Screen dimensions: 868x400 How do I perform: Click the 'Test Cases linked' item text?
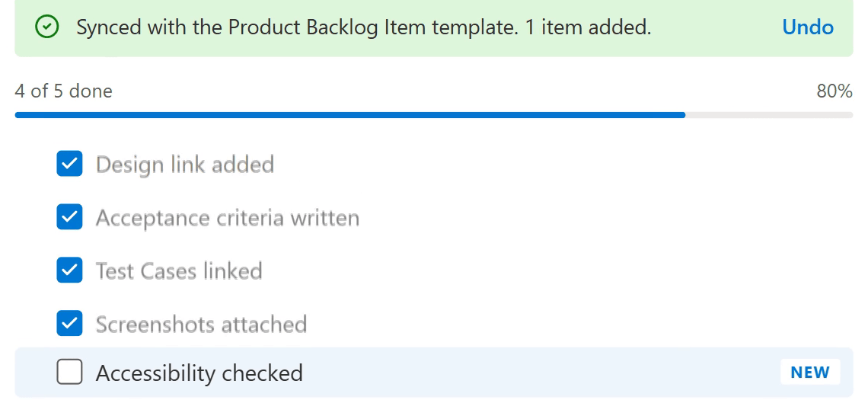click(x=179, y=271)
